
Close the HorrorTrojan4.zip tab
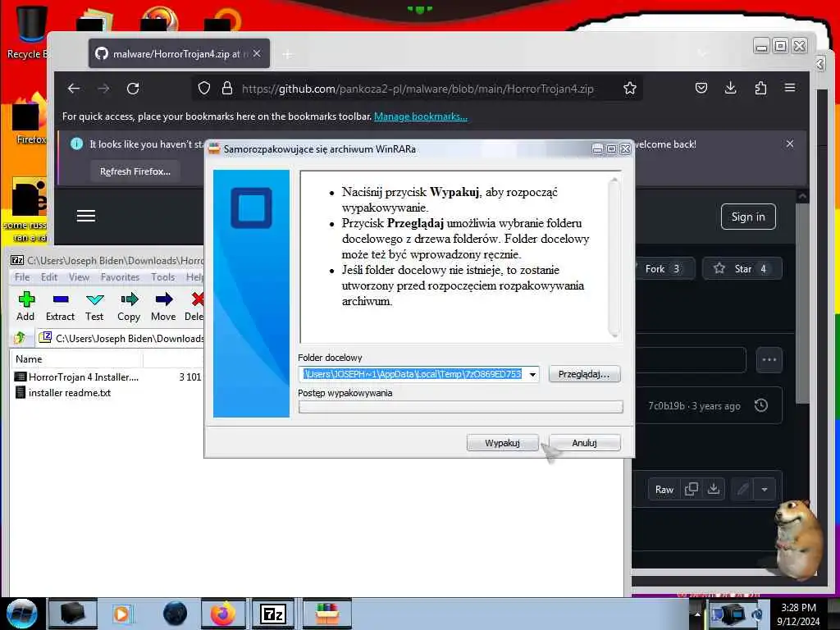point(257,53)
